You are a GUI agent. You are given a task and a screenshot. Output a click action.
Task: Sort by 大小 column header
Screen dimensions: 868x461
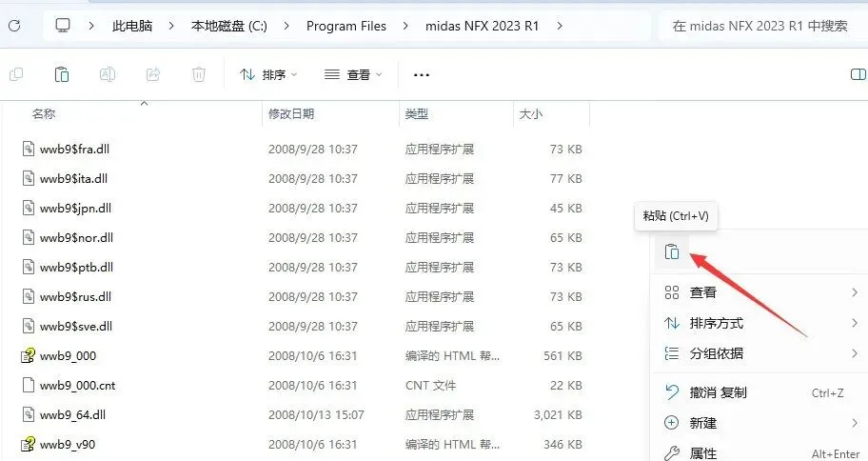(x=530, y=113)
